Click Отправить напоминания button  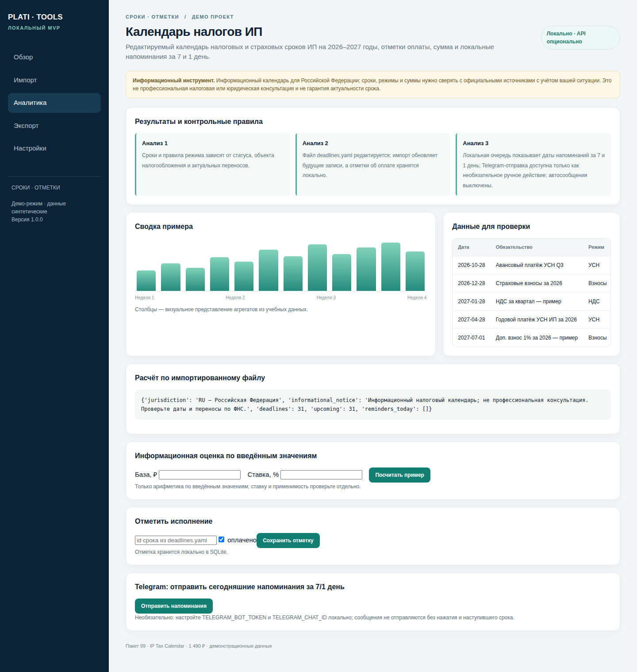point(174,606)
